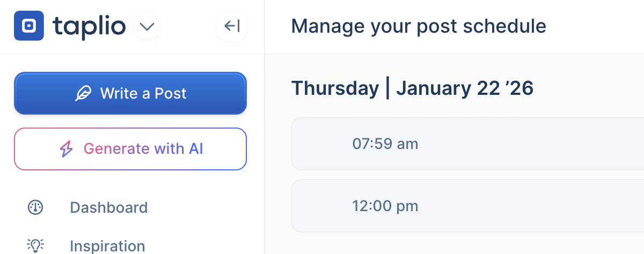Click the taplio wordmark text
This screenshot has width=644, height=254.
[x=90, y=26]
